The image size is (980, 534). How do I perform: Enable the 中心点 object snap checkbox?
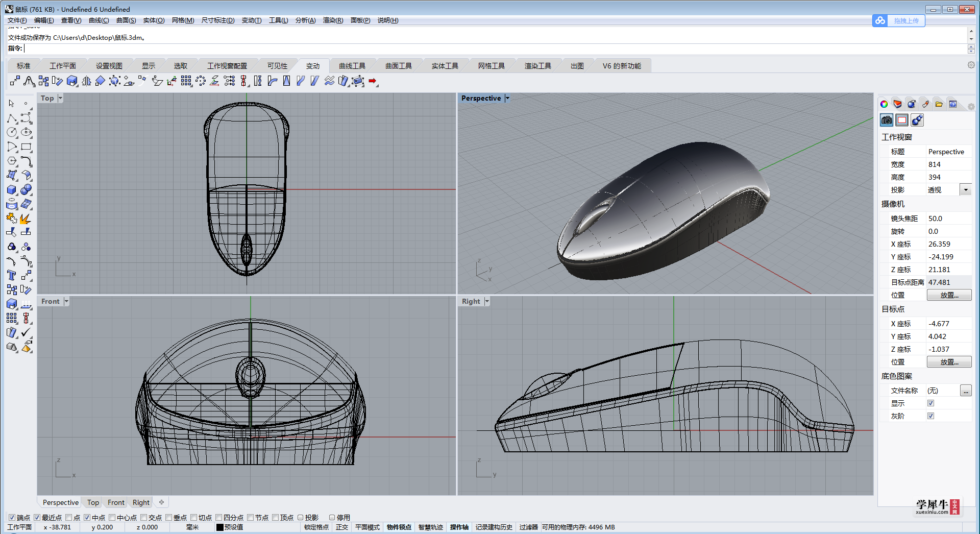[112, 517]
